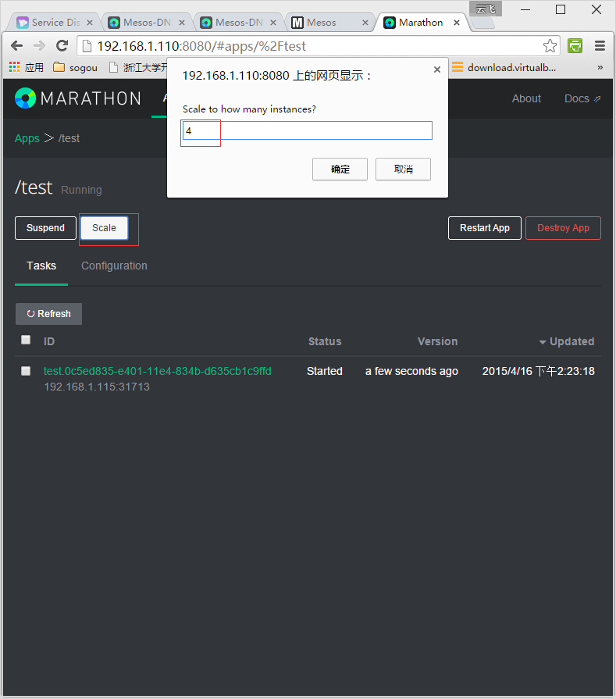Click the Marathon logo
The image size is (616, 699).
click(78, 98)
